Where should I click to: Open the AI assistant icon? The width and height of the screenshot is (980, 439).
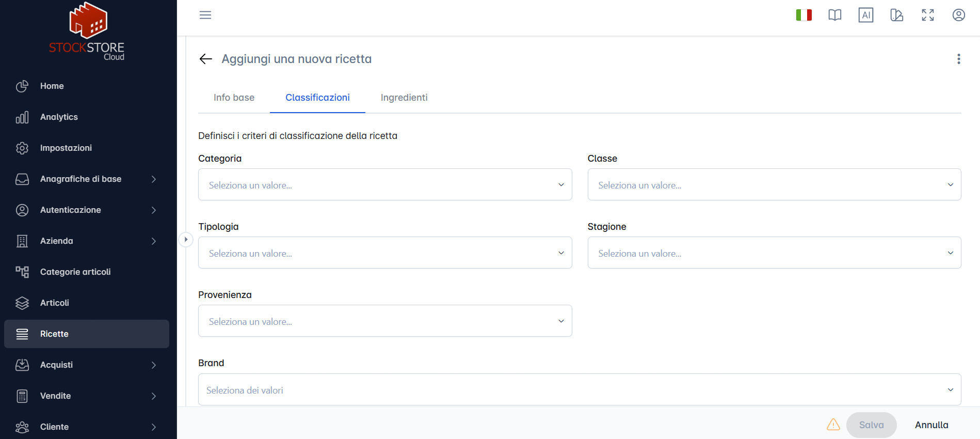click(x=865, y=15)
